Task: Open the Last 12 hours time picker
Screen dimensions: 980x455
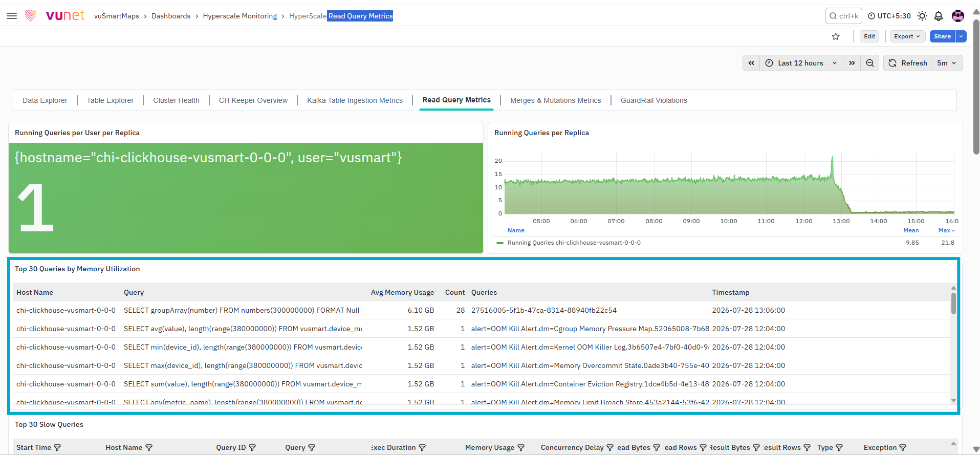Action: coord(801,63)
